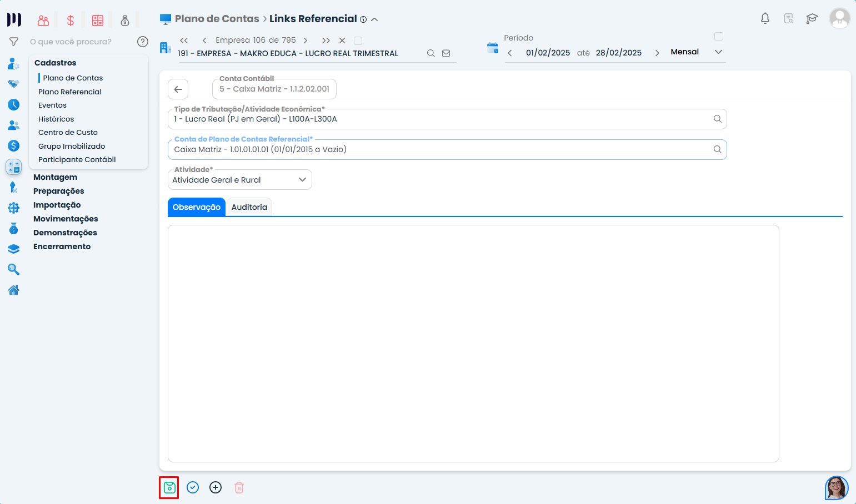Click the search field 'O que você procura?'

(x=78, y=42)
